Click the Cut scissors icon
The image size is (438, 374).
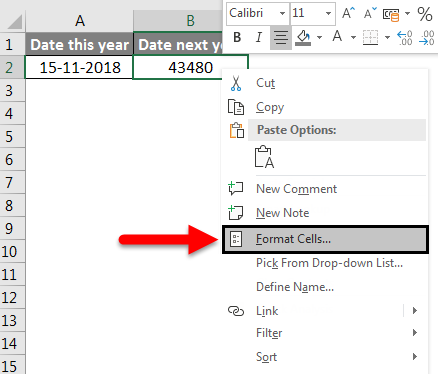point(236,83)
